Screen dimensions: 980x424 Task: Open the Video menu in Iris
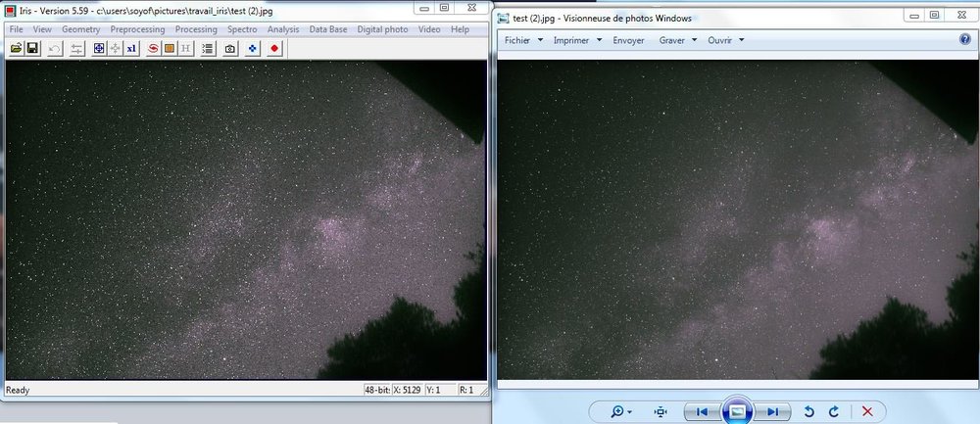click(429, 29)
